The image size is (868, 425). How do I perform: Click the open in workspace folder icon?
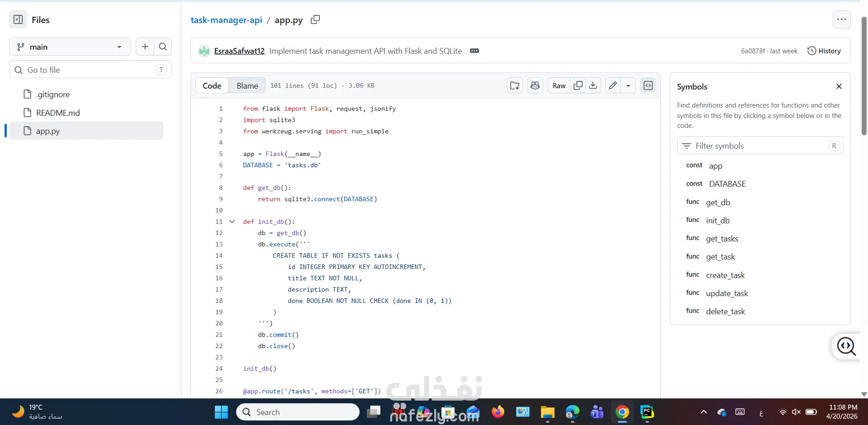click(515, 85)
